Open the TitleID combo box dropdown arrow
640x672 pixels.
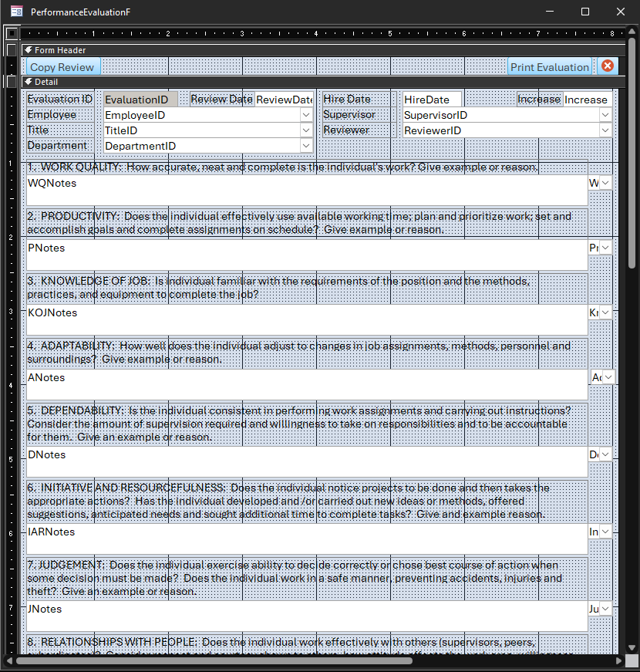[x=306, y=130]
